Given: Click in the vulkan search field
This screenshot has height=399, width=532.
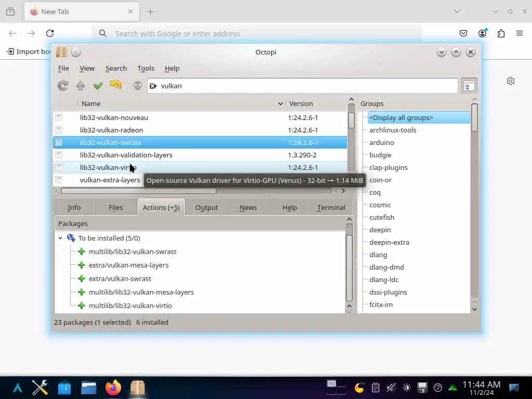Looking at the screenshot, I should tap(302, 86).
